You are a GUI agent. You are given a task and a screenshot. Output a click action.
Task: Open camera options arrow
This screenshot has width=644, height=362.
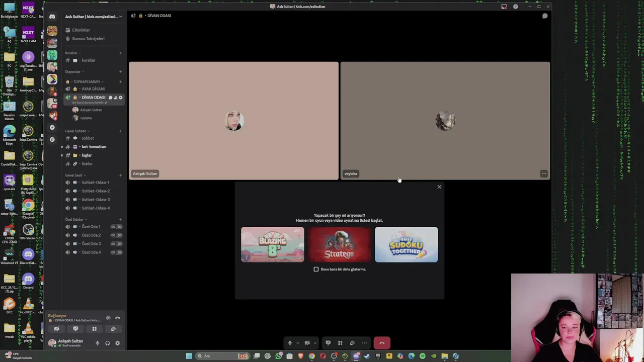coord(315,343)
